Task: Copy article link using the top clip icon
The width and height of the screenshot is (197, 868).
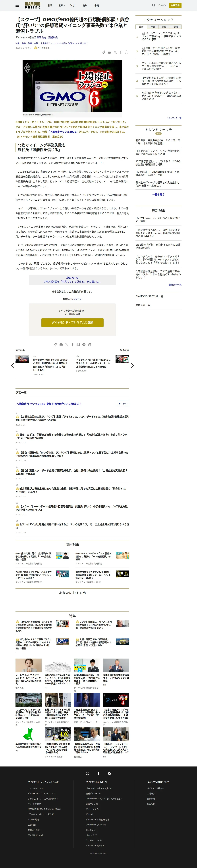Action: 104,52
